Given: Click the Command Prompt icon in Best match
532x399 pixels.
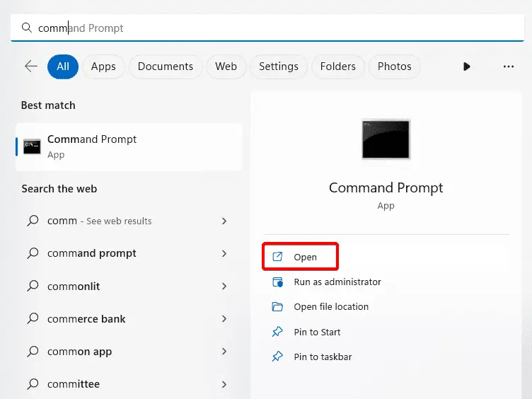Looking at the screenshot, I should [x=32, y=146].
